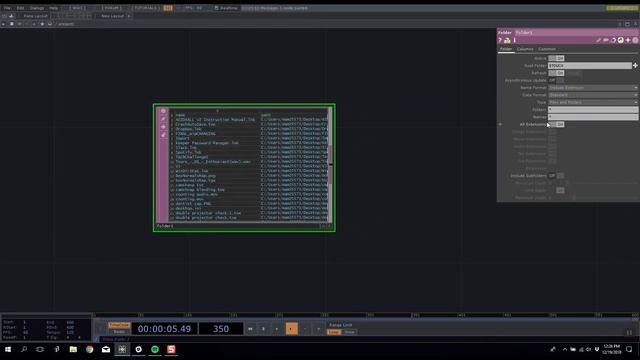Toggle Realtime checkbox in top bar
This screenshot has height=360, width=640.
[x=216, y=8]
